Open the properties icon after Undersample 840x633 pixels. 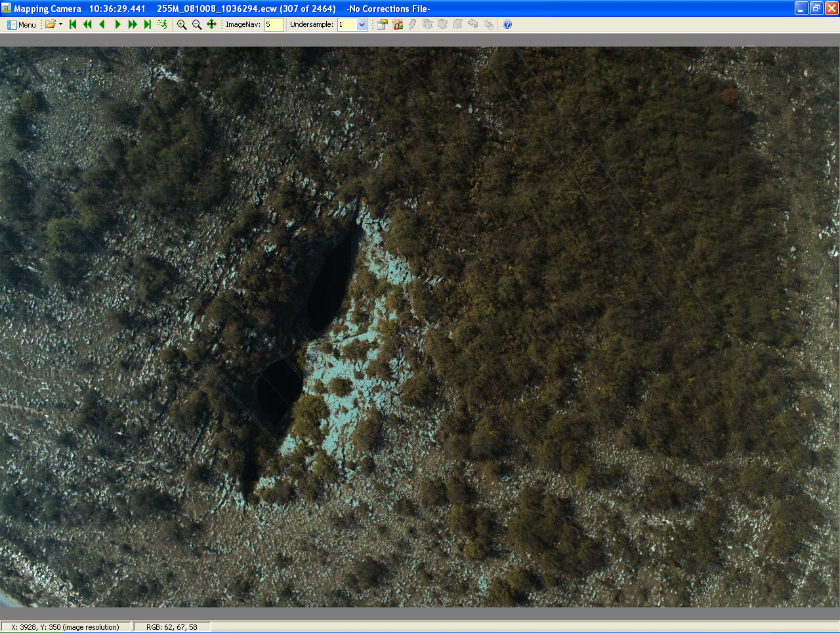point(382,24)
